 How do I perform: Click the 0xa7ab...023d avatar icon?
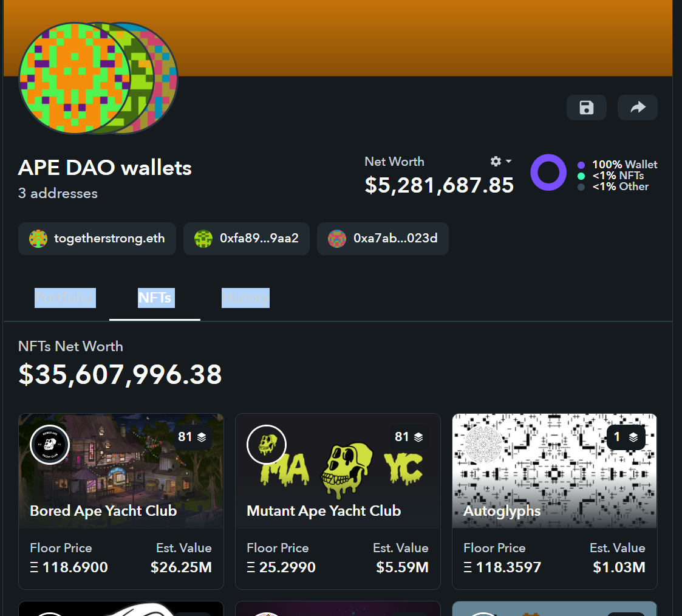coord(336,239)
